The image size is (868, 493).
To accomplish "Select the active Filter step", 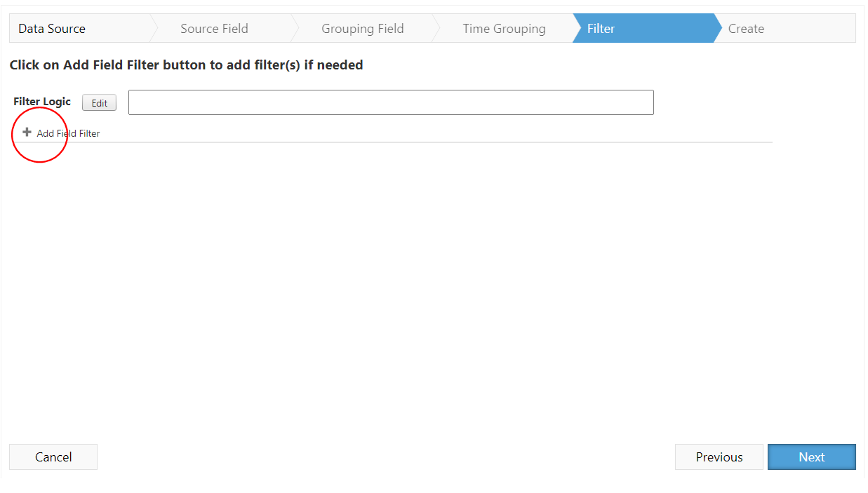I will coord(601,29).
